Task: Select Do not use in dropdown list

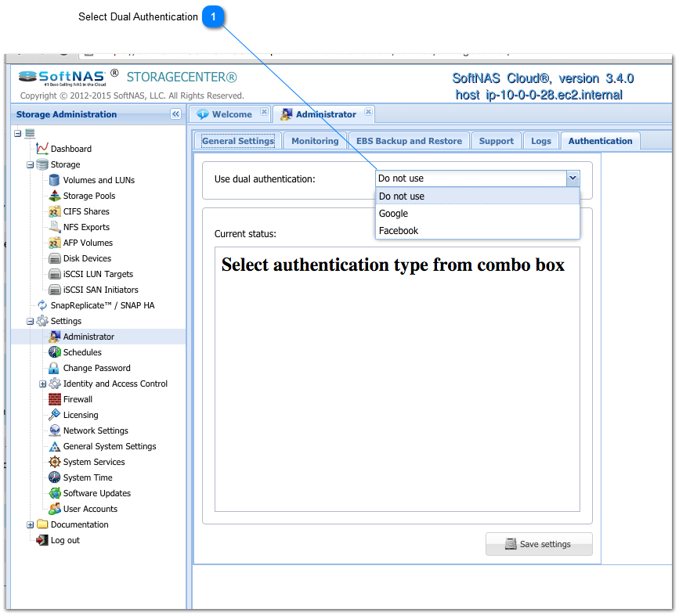Action: [478, 196]
